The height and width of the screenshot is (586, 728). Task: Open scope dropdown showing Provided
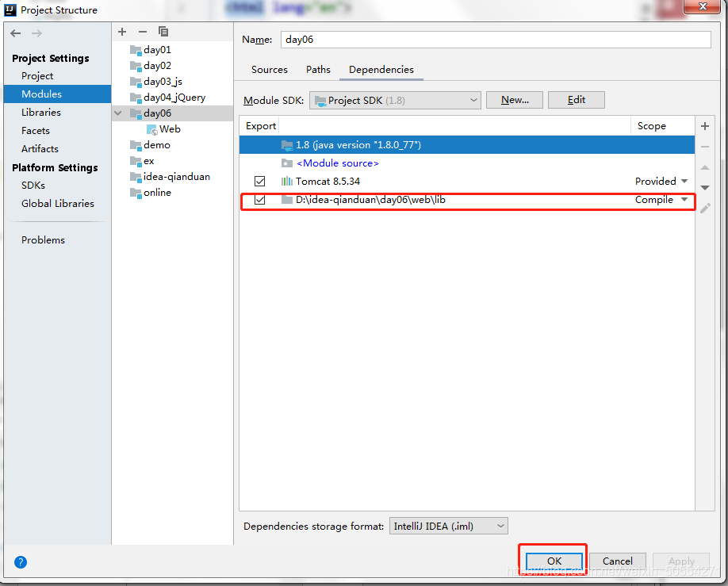coord(684,182)
